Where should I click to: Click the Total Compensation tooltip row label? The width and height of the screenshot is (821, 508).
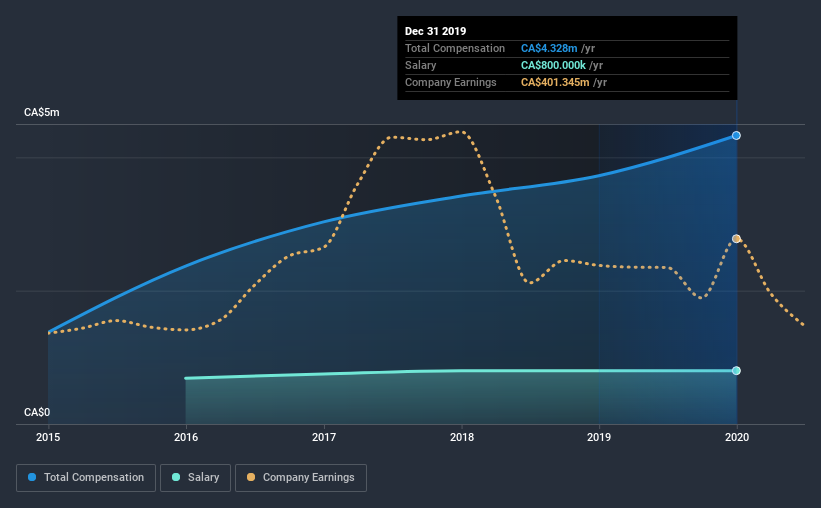pyautogui.click(x=455, y=48)
